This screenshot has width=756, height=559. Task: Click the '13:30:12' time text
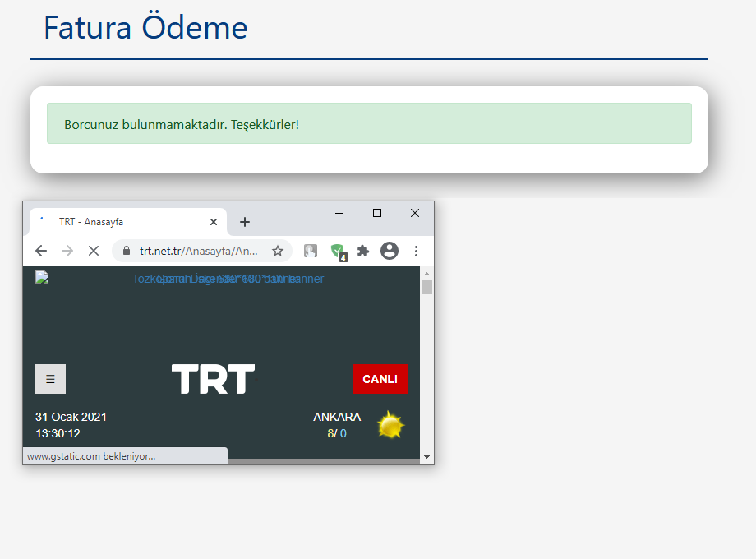pos(58,433)
